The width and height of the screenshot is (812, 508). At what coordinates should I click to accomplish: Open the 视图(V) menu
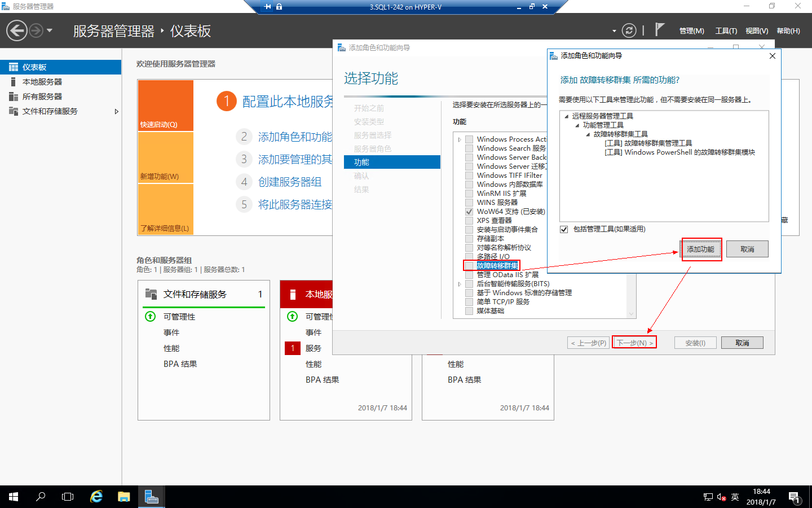757,31
